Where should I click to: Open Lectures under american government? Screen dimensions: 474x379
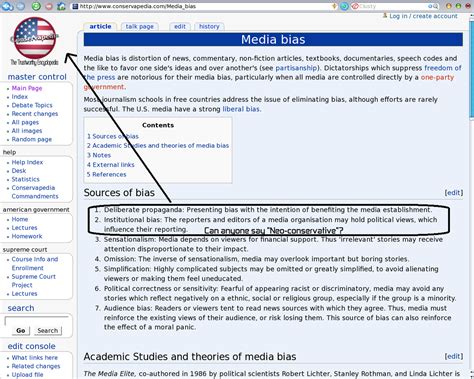coord(25,228)
